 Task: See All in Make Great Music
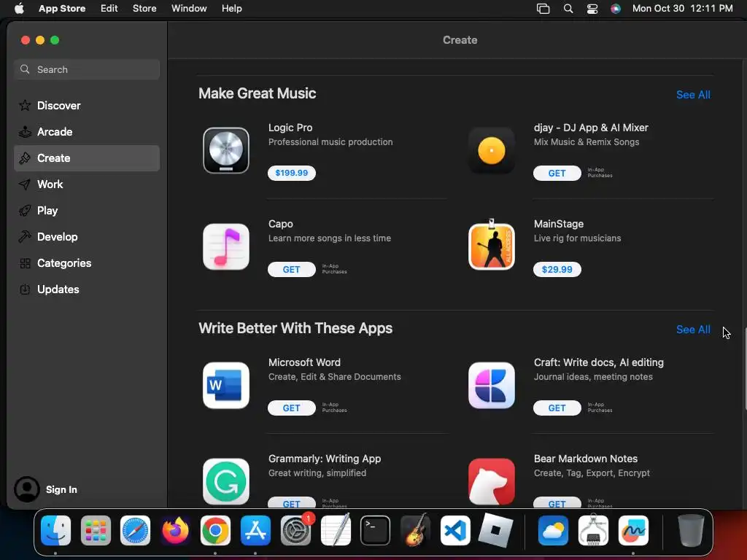point(693,95)
